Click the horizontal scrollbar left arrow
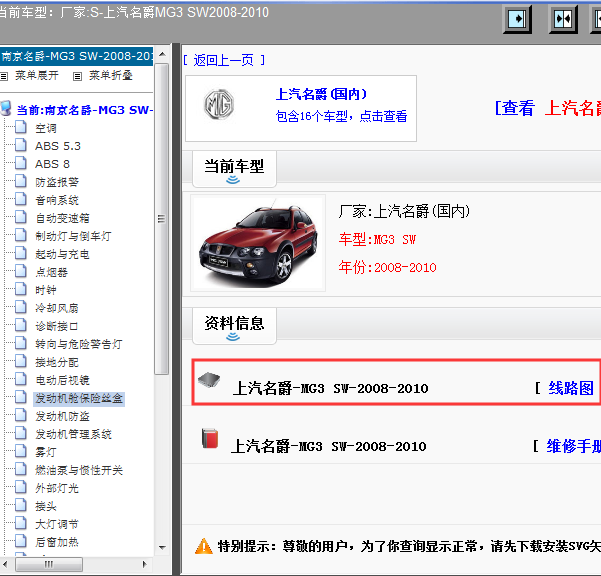 point(5,564)
